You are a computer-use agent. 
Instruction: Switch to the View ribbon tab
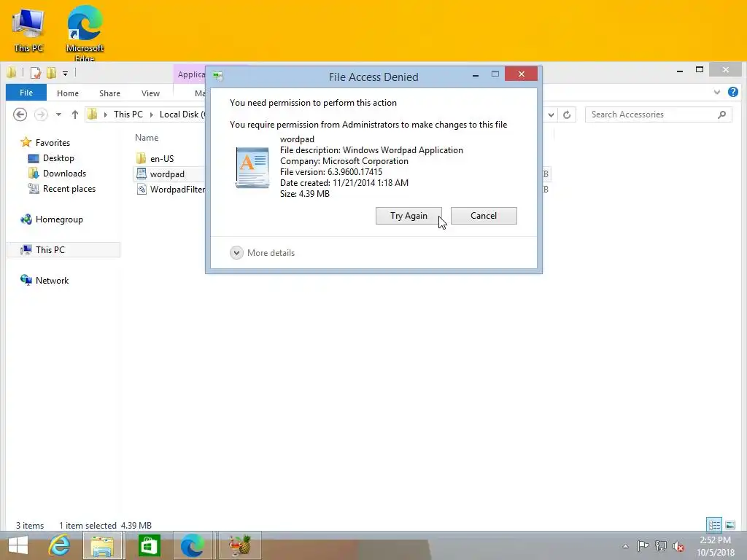coord(150,93)
